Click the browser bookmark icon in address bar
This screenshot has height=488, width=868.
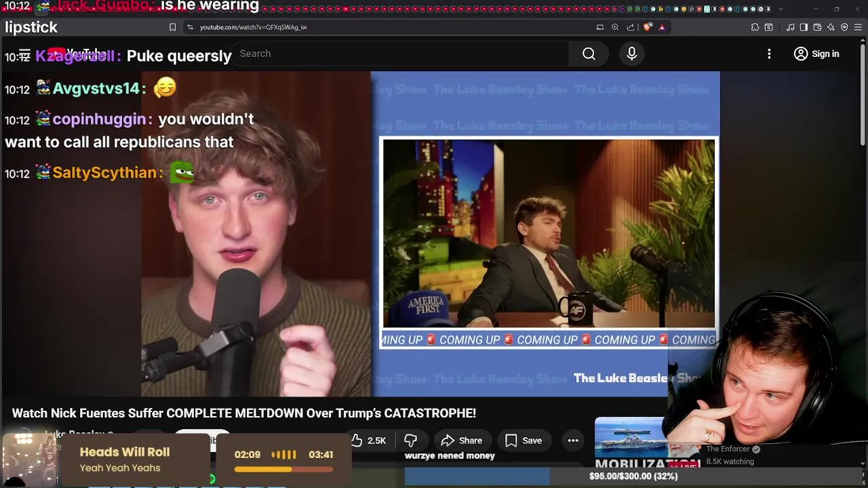(x=172, y=27)
